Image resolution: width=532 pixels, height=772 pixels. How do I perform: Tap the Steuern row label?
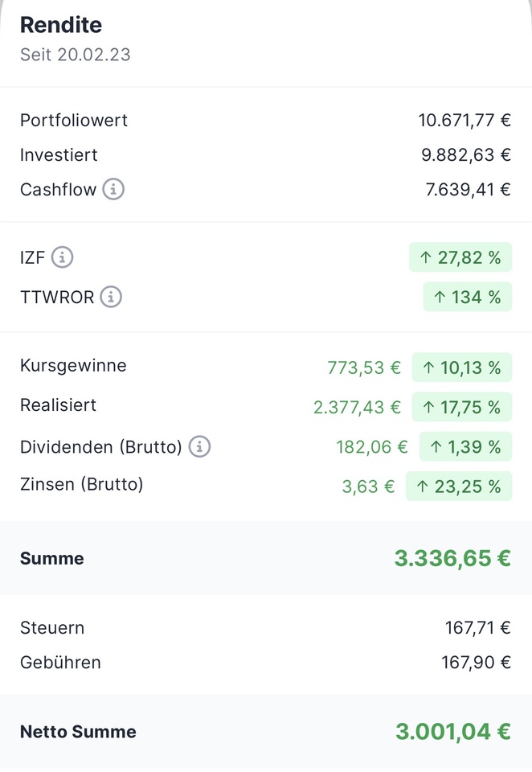pyautogui.click(x=52, y=627)
